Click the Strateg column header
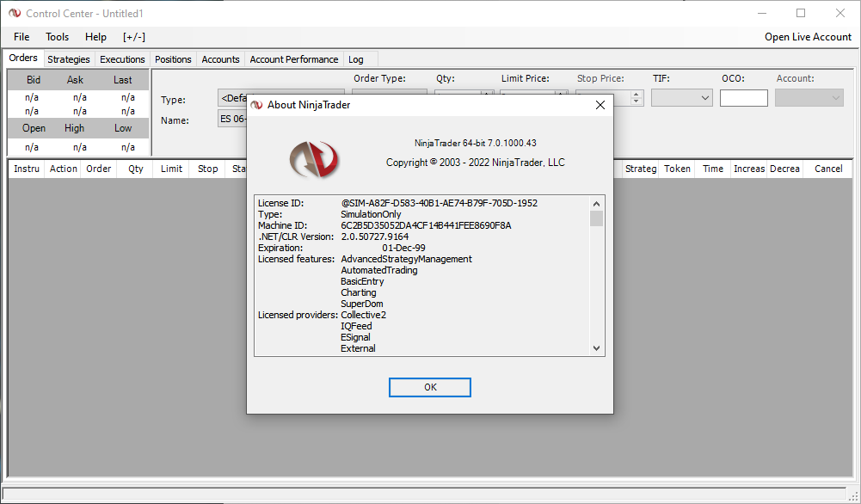The height and width of the screenshot is (504, 861). (640, 169)
